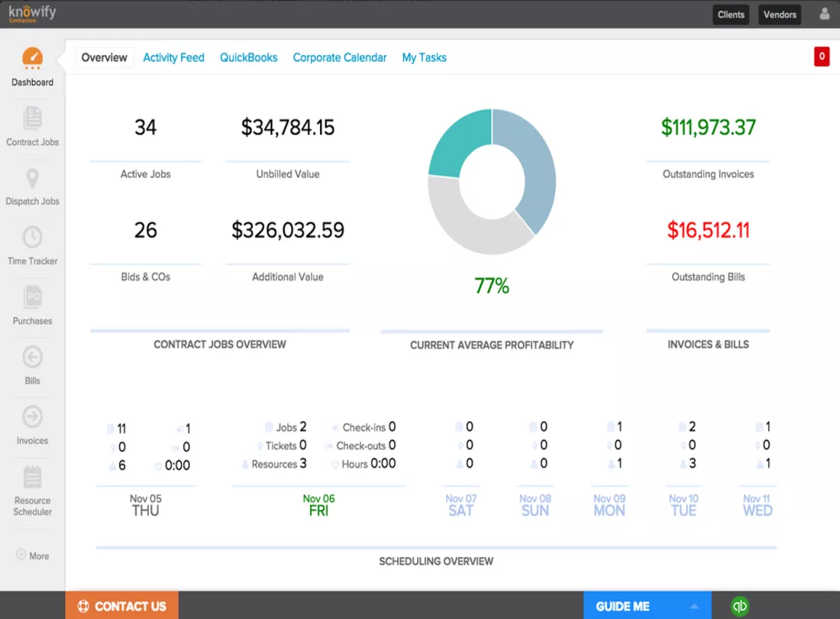840x619 pixels.
Task: Open the Invoices arrow icon
Action: (x=32, y=416)
